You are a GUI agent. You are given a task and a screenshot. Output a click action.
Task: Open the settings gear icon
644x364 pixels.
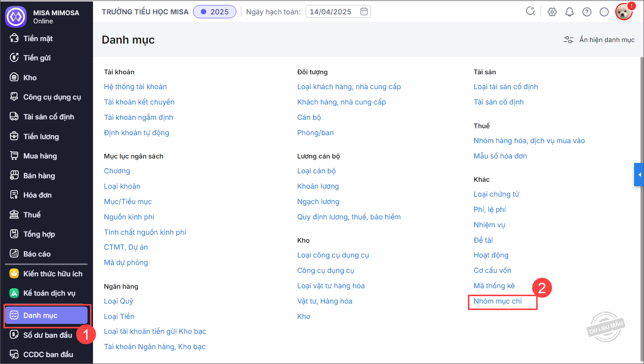[x=552, y=12]
